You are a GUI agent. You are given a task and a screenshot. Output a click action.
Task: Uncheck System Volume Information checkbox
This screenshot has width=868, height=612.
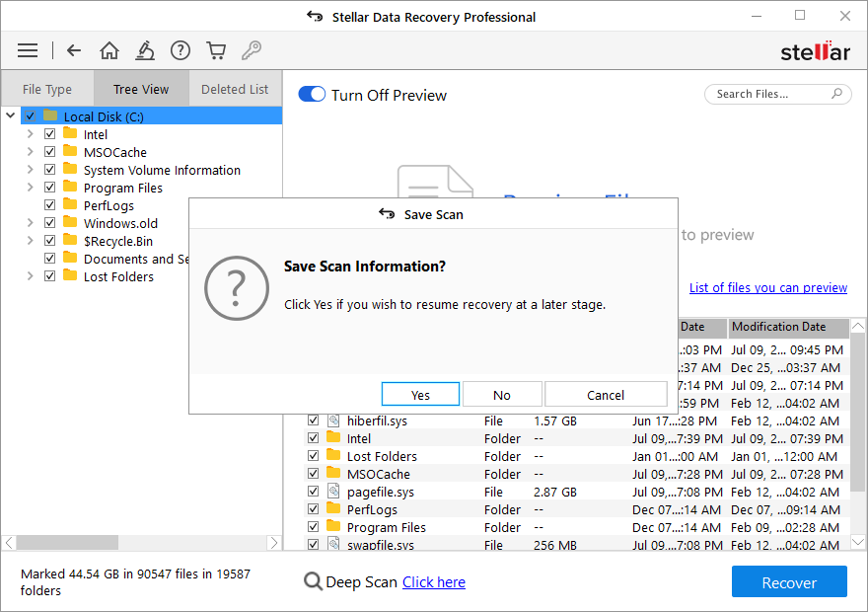click(x=50, y=170)
